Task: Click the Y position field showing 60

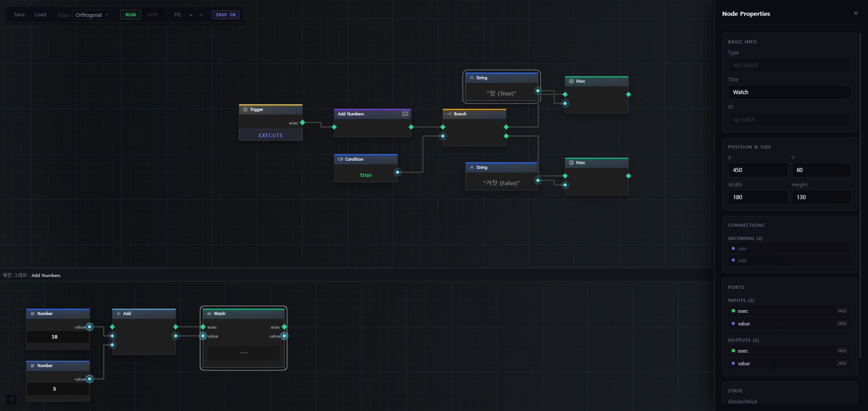Action: 821,170
